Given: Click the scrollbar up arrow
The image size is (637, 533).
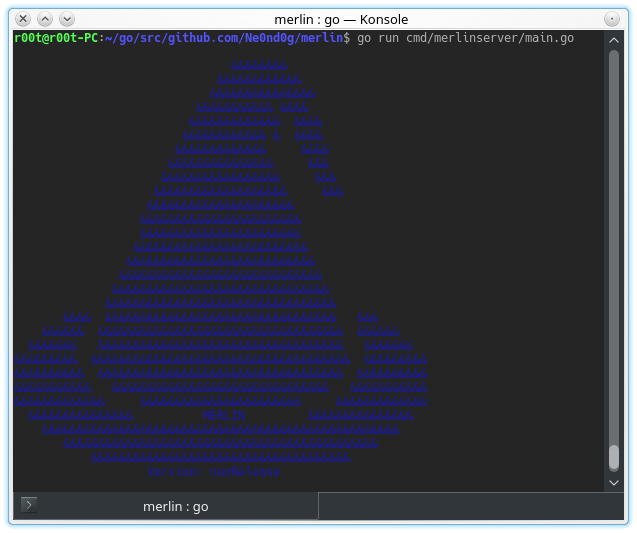Looking at the screenshot, I should (x=614, y=39).
